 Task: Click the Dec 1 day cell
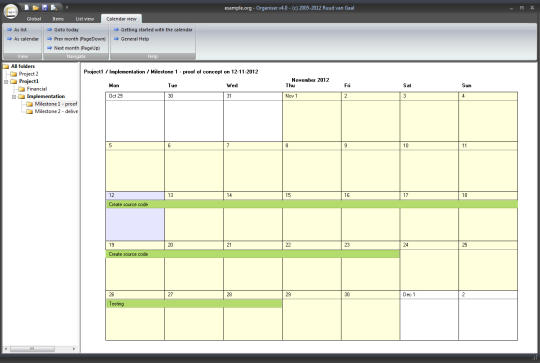pyautogui.click(x=429, y=315)
